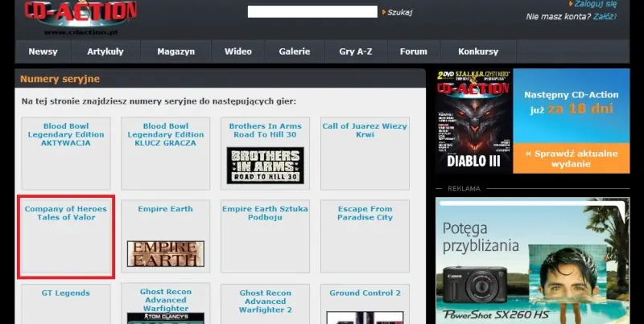Screen dimensions: 644x324
Task: Open Brothers In Arms Road To Hill 30 link
Action: click(266, 130)
